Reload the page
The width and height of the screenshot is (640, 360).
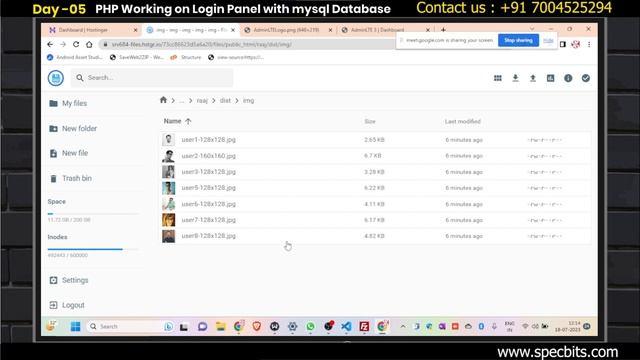(76, 44)
